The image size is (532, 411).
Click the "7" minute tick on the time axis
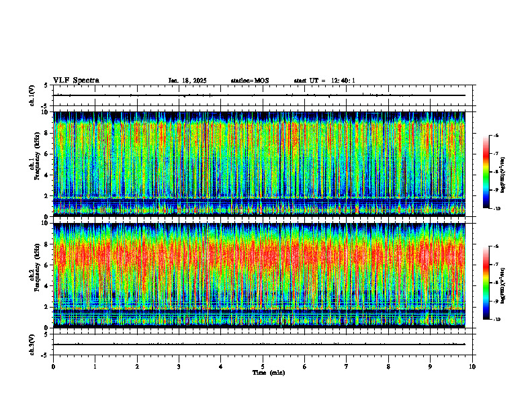tap(347, 367)
